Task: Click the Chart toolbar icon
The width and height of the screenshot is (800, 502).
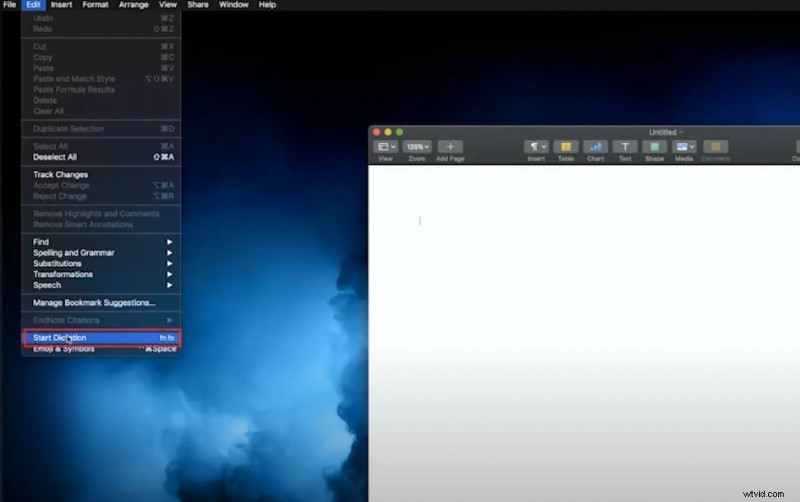Action: pyautogui.click(x=595, y=147)
